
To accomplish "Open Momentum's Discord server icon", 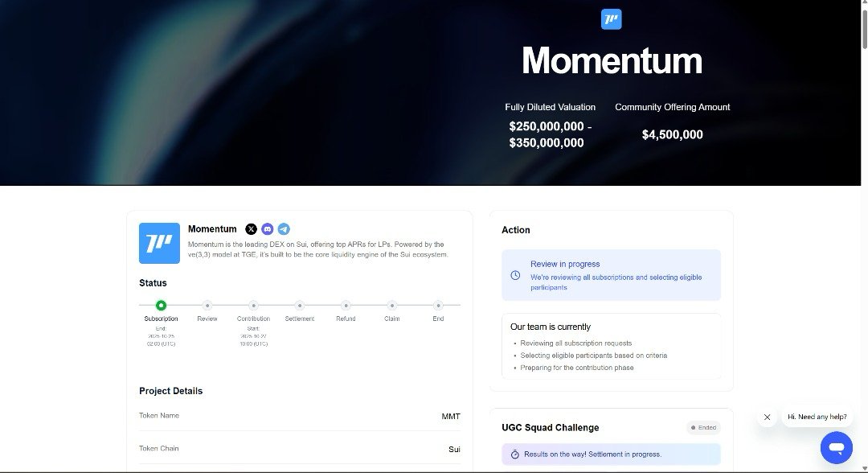I will click(x=268, y=229).
